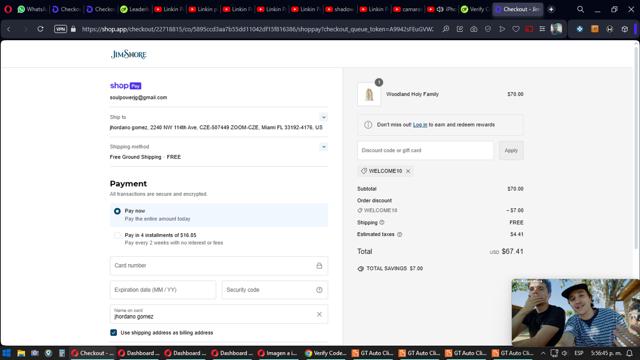Click the play icon in address bar

(502, 29)
